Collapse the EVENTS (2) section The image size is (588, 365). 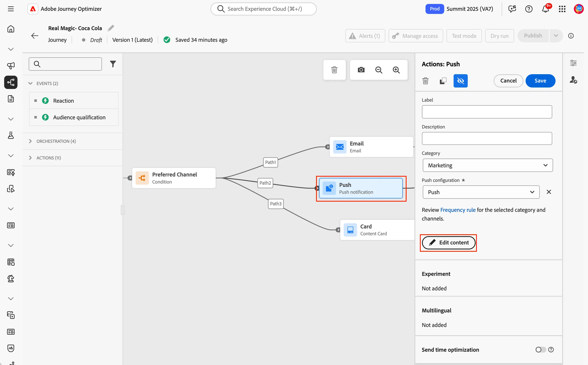click(30, 83)
